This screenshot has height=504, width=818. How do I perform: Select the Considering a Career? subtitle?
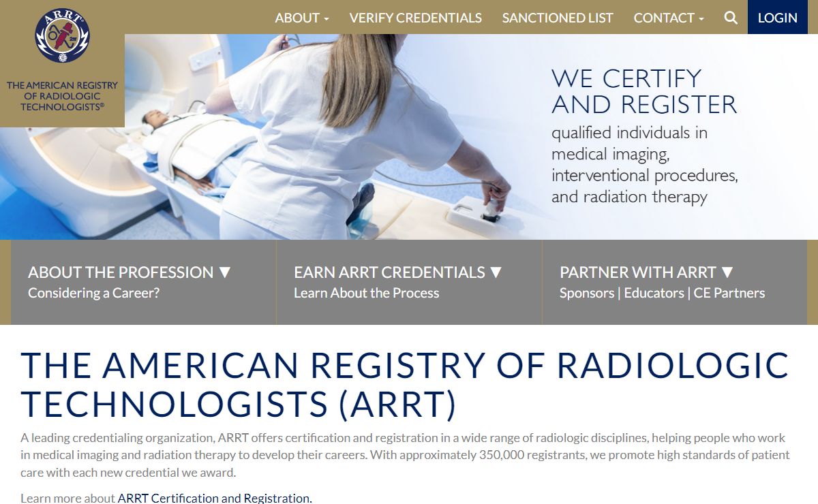tap(94, 293)
